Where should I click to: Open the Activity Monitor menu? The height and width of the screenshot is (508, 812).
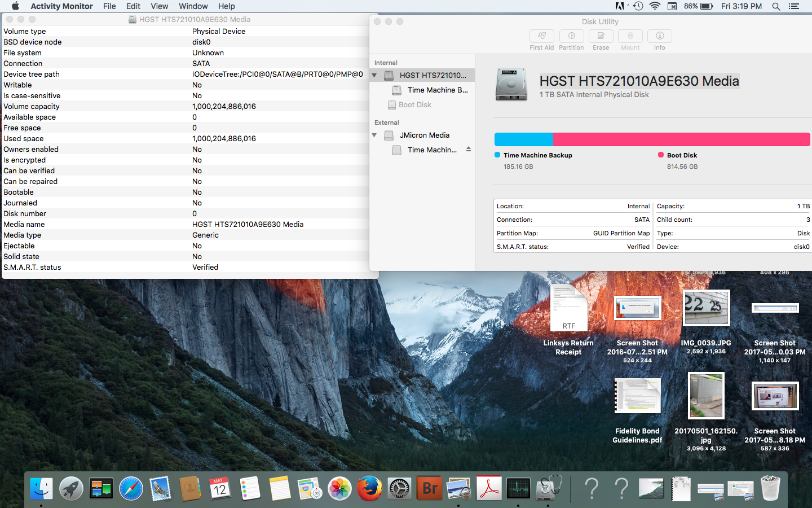point(61,6)
